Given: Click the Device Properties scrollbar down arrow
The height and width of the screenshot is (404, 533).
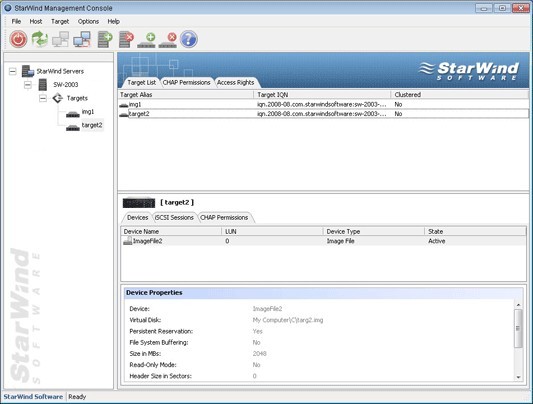Looking at the screenshot, I should [x=518, y=377].
